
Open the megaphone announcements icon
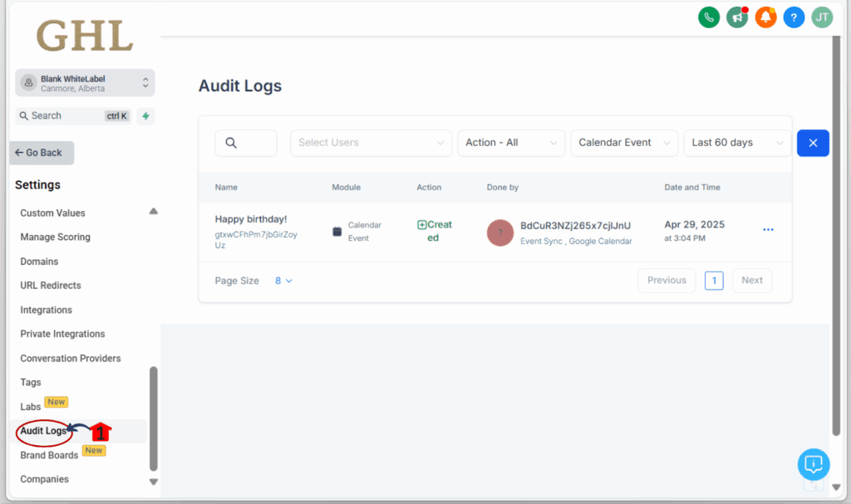pos(737,17)
